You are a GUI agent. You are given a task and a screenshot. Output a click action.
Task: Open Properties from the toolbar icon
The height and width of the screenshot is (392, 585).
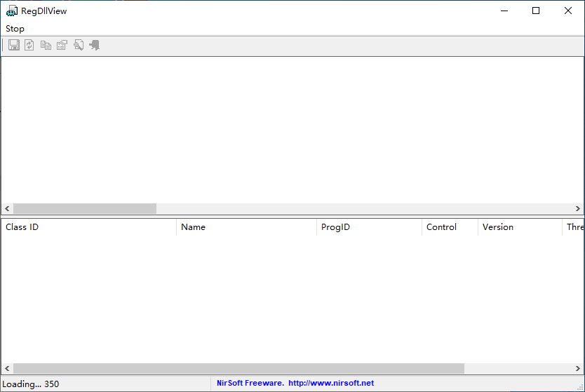pyautogui.click(x=62, y=46)
